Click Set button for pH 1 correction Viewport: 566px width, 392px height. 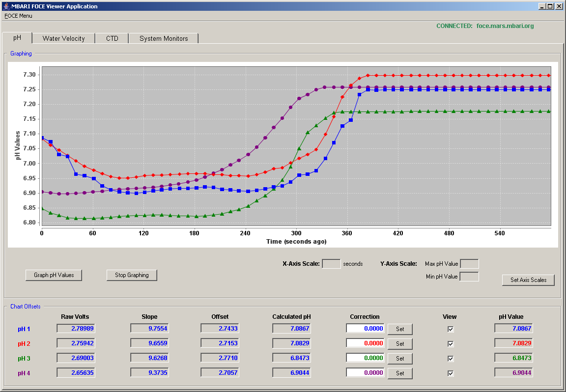(400, 329)
